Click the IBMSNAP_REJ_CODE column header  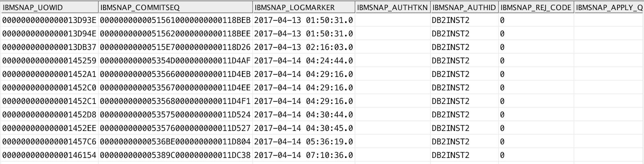click(537, 8)
